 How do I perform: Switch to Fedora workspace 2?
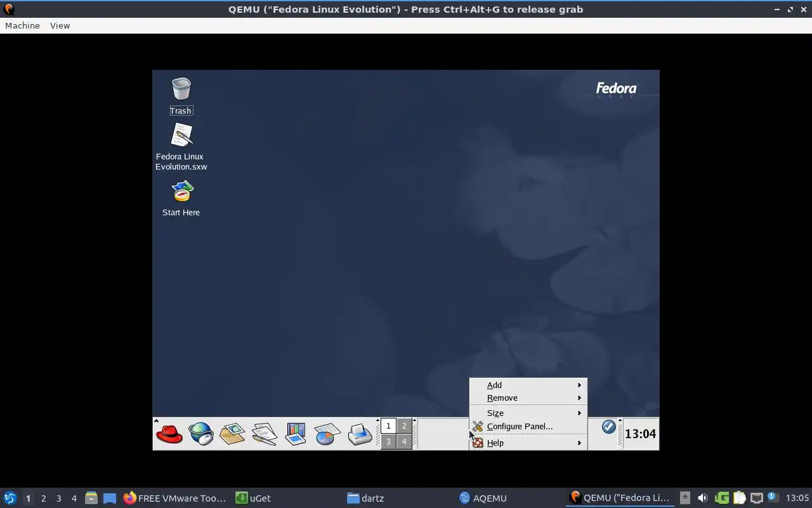pos(404,426)
